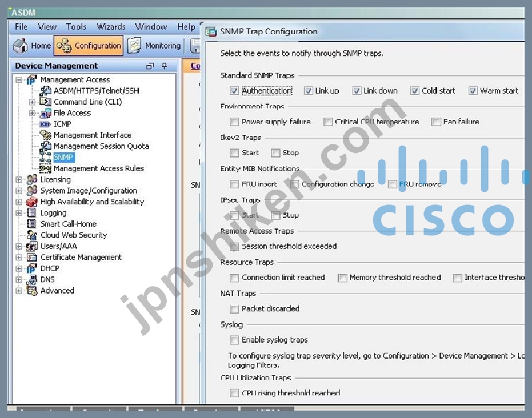Click the Management Access Rules icon
This screenshot has height=418, width=532.
pyautogui.click(x=46, y=168)
